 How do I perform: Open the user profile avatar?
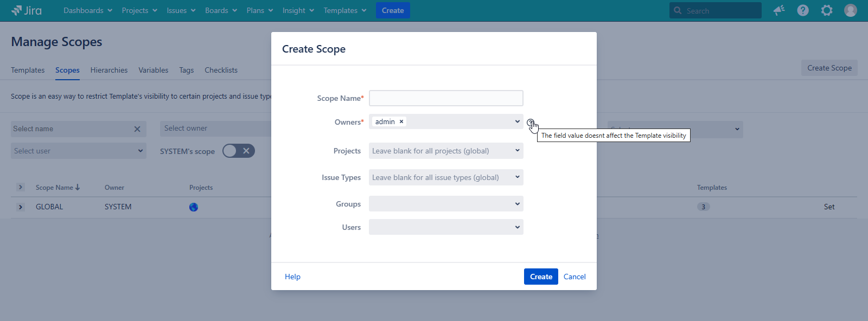point(851,10)
